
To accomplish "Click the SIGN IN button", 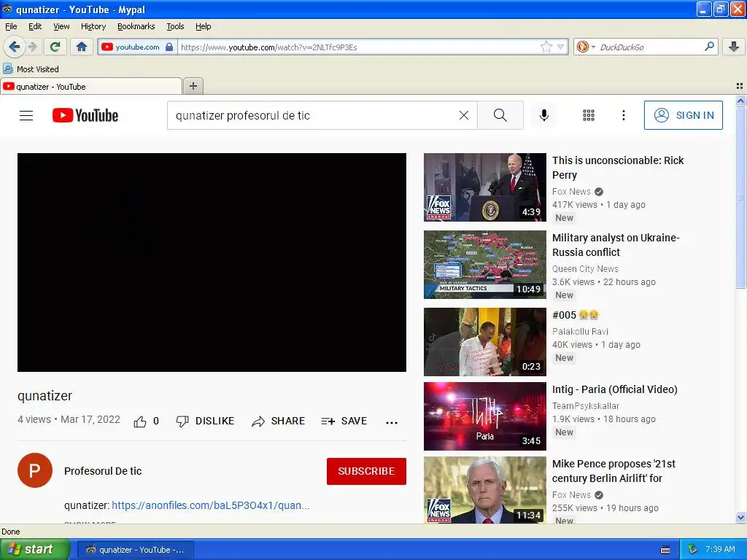I will pyautogui.click(x=683, y=115).
